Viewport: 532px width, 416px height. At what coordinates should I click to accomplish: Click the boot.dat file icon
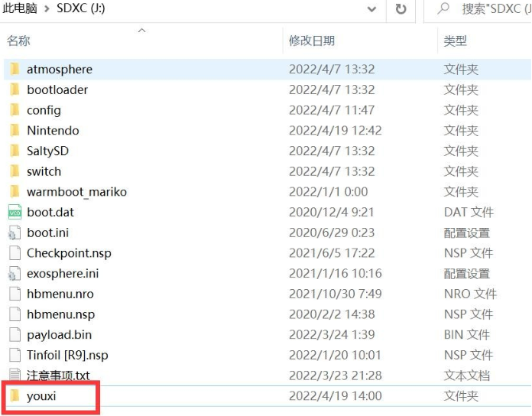pos(15,213)
